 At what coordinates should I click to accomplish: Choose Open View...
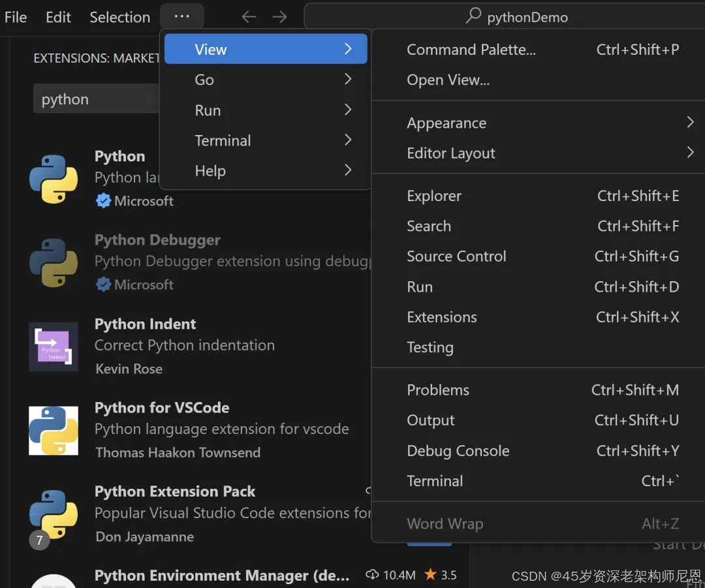[x=540, y=80]
